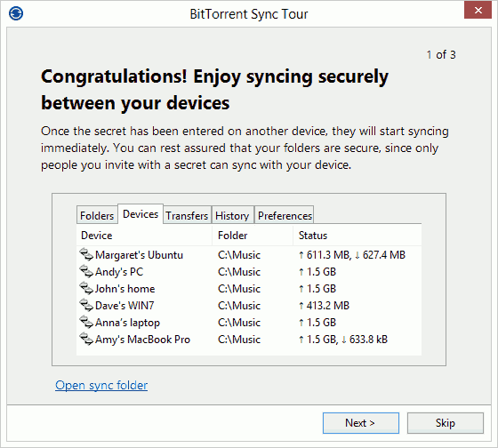Click the BitTorrent Sync logo icon
498x448 pixels.
pyautogui.click(x=16, y=13)
